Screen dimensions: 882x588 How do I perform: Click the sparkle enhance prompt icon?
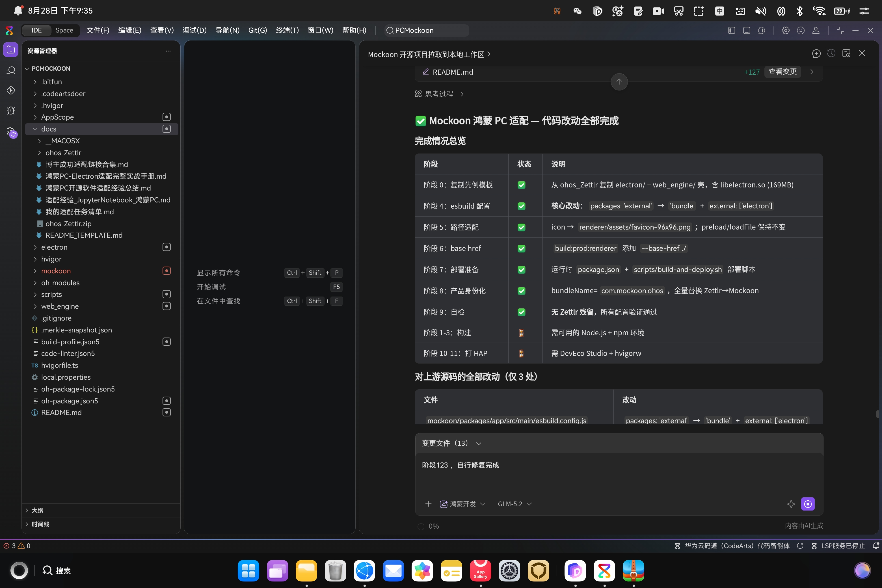(791, 504)
